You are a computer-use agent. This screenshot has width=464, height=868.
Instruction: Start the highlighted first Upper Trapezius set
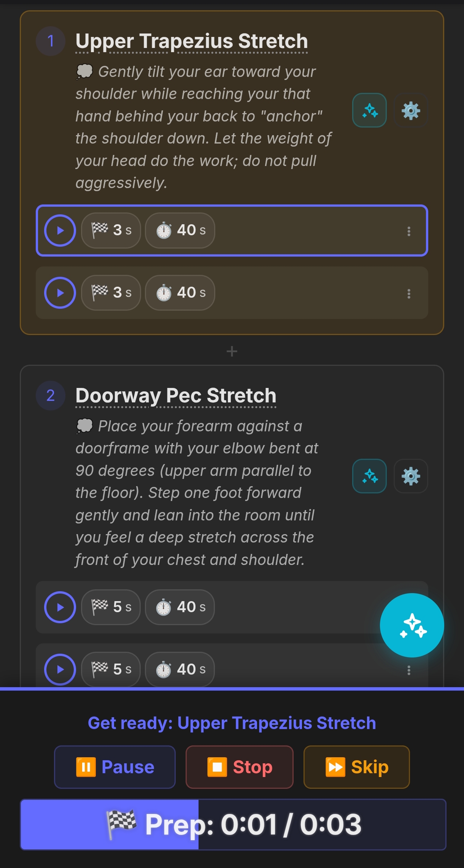pos(60,230)
